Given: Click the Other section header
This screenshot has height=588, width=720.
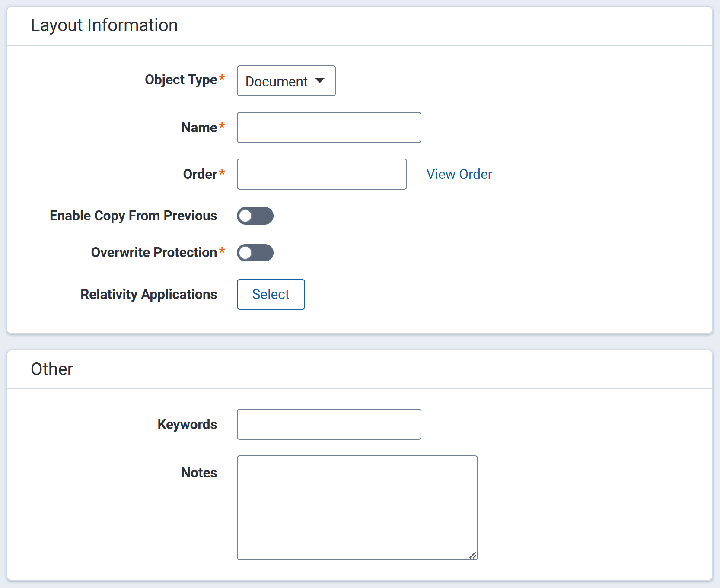Looking at the screenshot, I should click(52, 369).
